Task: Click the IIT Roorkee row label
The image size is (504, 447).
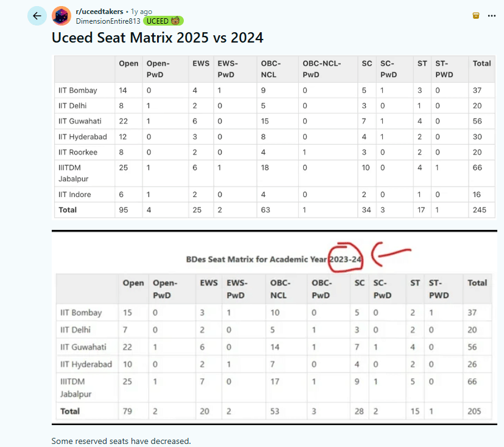Action: pos(78,152)
